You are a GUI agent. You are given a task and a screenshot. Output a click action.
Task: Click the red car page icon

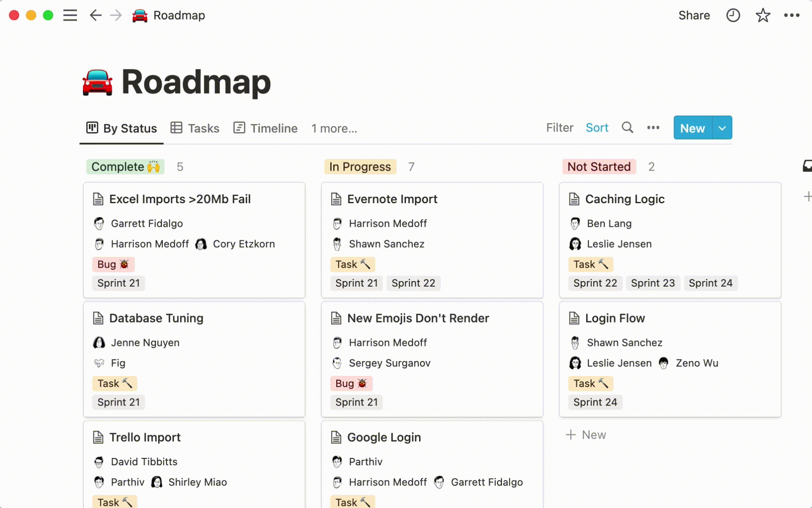(98, 83)
